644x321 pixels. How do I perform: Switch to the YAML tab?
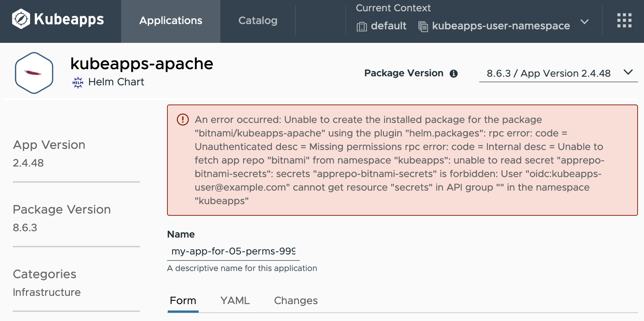[235, 301]
